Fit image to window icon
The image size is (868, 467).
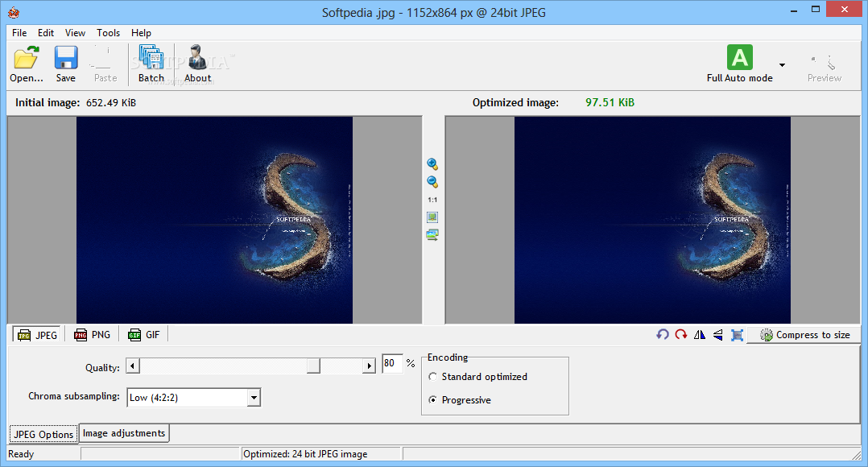pyautogui.click(x=432, y=217)
